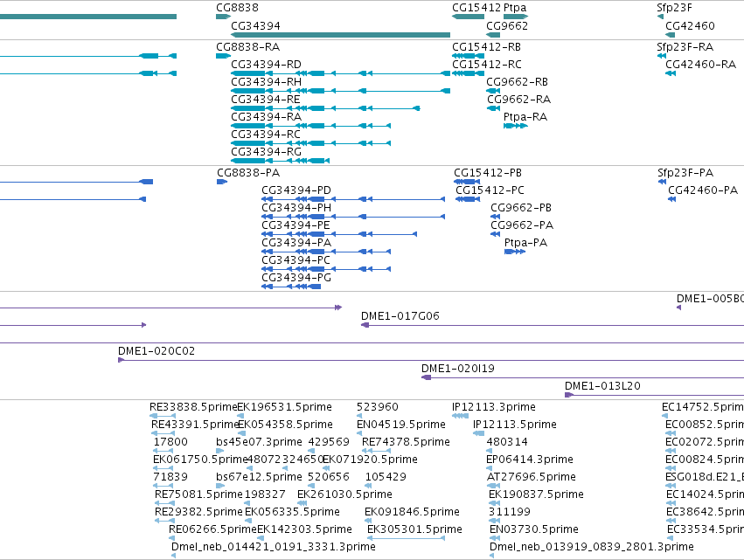Image resolution: width=744 pixels, height=560 pixels.
Task: Select the DME1-017G06 clone feature
Action: [400, 315]
